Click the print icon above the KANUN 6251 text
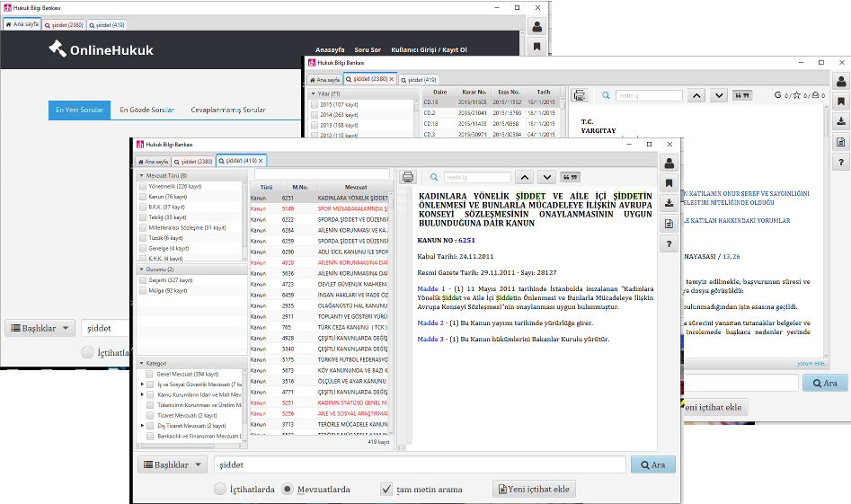851x504 pixels. pos(408,177)
